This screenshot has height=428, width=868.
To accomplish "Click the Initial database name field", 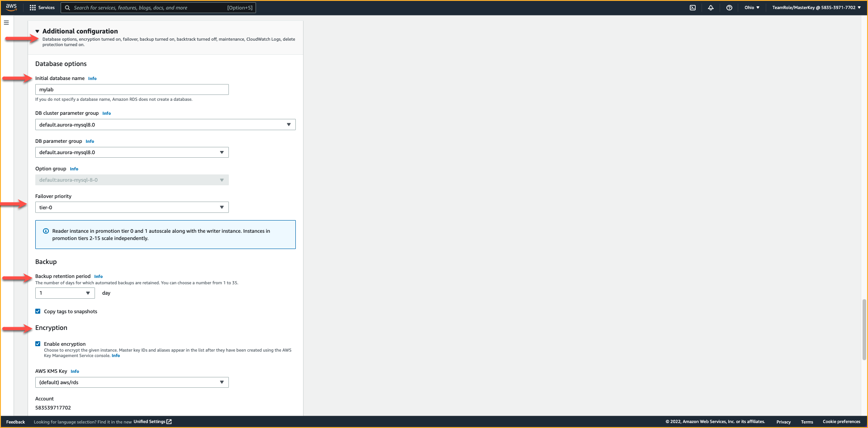I will click(x=132, y=89).
